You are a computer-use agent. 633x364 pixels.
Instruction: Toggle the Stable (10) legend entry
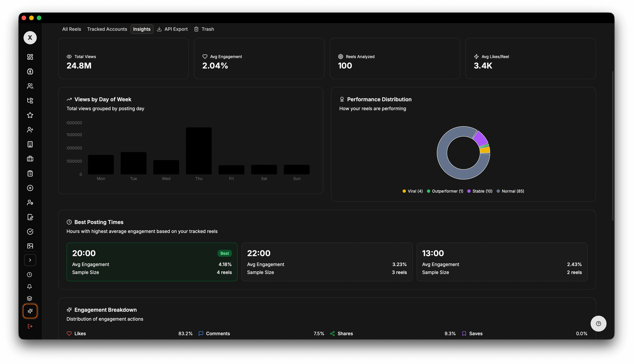480,191
